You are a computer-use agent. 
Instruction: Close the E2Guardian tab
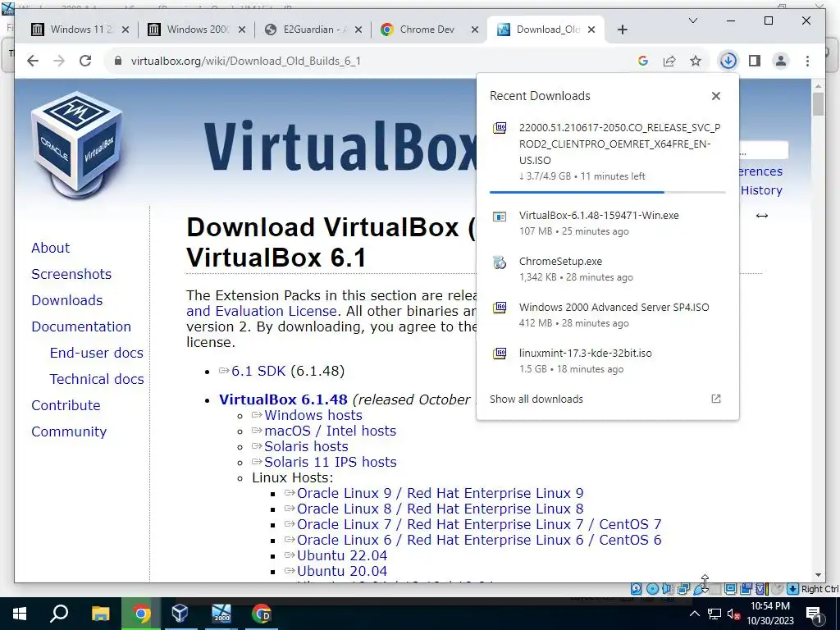pyautogui.click(x=358, y=30)
